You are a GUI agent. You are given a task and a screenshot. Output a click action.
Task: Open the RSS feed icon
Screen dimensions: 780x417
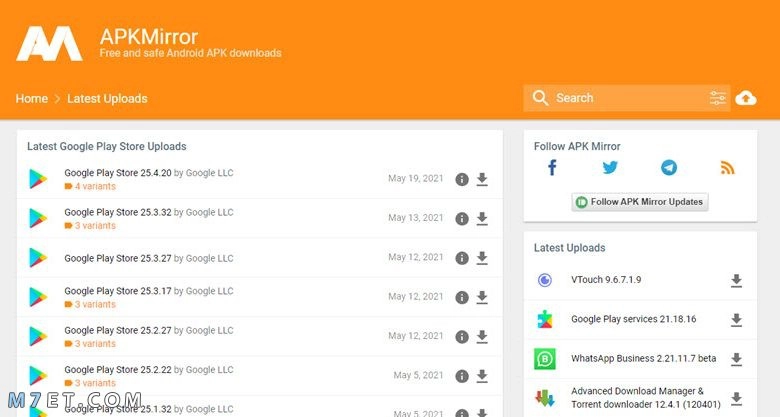pos(727,168)
